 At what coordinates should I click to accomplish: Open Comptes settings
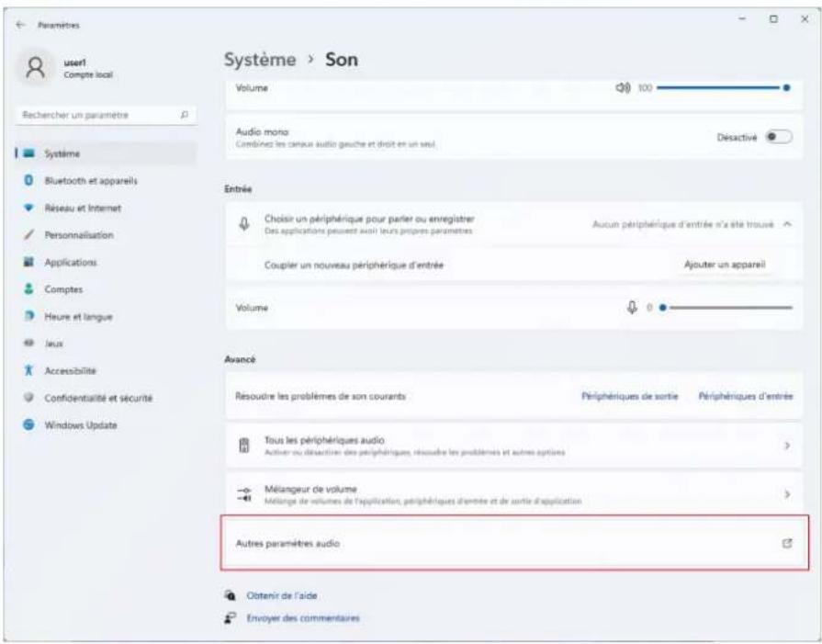click(x=107, y=289)
